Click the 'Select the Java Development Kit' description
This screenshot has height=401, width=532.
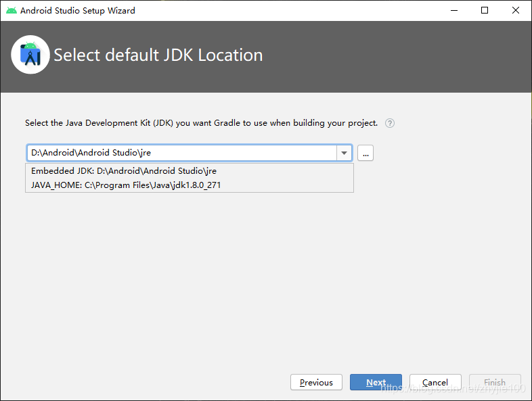click(201, 123)
